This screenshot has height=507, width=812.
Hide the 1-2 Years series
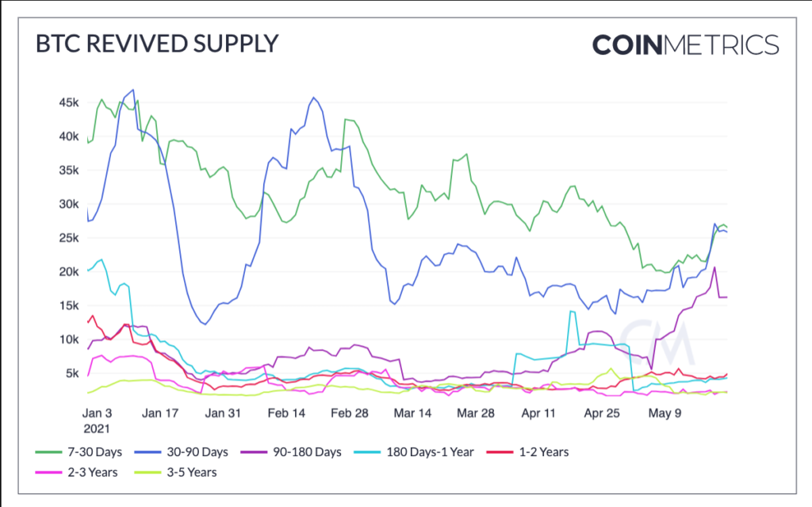527,452
